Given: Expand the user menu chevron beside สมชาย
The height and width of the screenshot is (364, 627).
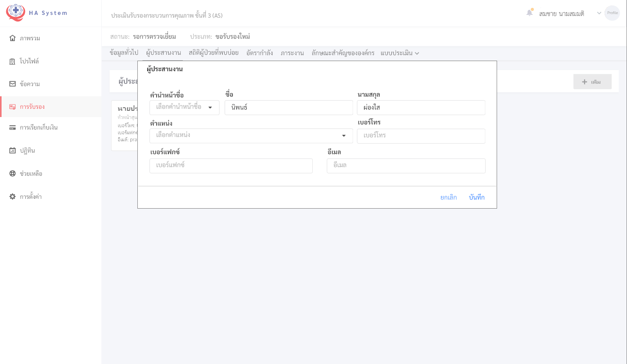Looking at the screenshot, I should pyautogui.click(x=599, y=13).
